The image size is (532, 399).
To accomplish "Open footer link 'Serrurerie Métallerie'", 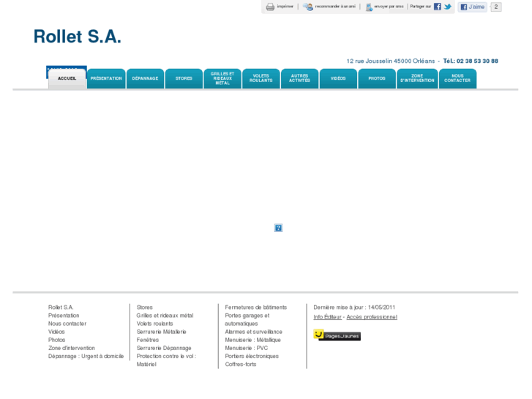I will click(162, 332).
